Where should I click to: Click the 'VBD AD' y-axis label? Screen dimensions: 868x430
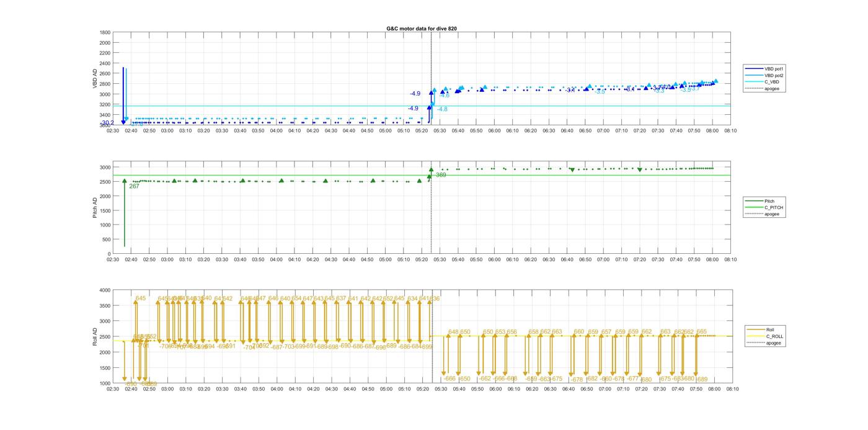click(x=95, y=79)
